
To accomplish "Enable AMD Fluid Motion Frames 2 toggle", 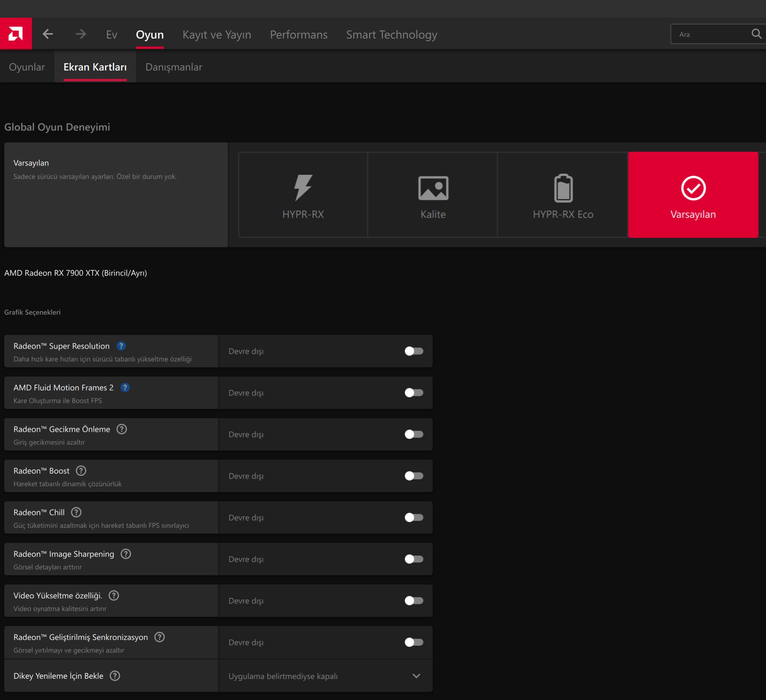I will click(414, 393).
